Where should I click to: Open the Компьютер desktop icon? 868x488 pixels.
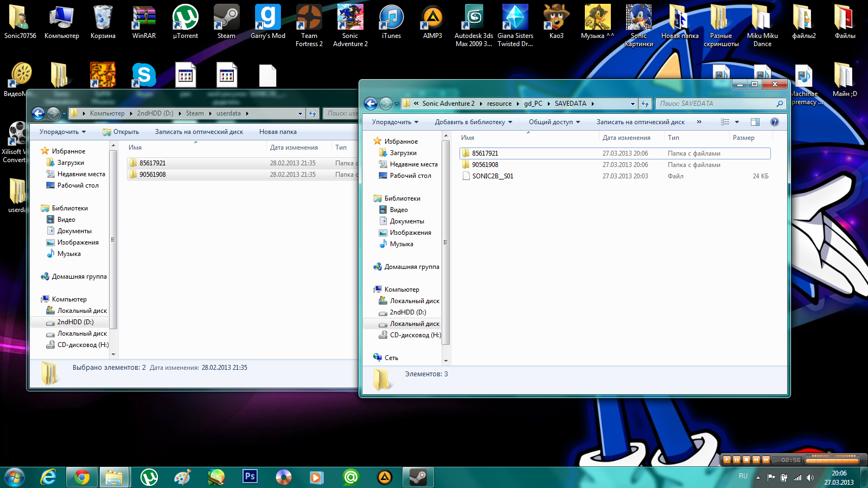tap(61, 22)
